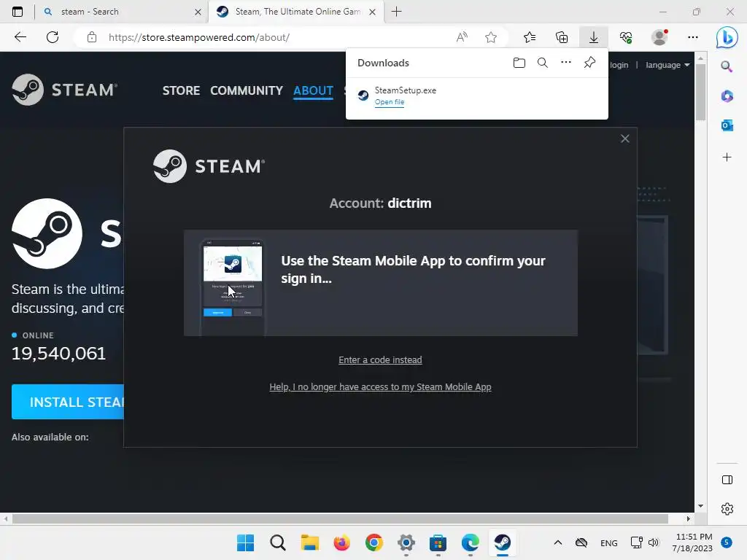747x560 pixels.
Task: Toggle sidebar visibility icon
Action: point(727,480)
